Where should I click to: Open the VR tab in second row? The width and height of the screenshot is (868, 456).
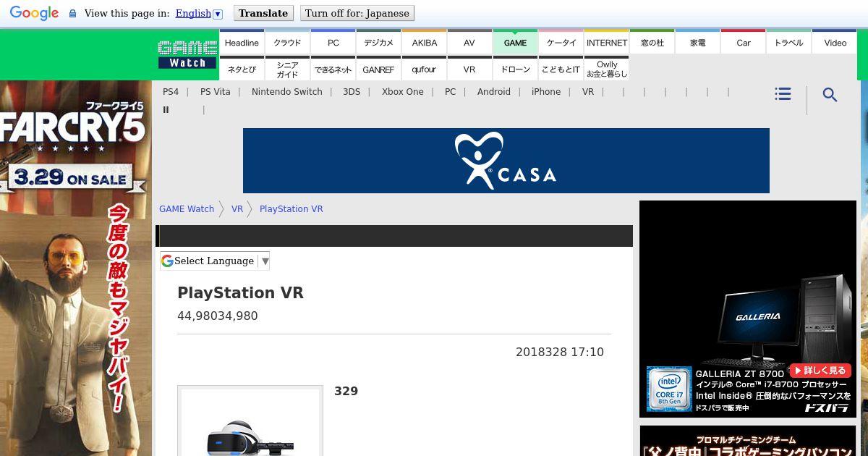click(469, 69)
